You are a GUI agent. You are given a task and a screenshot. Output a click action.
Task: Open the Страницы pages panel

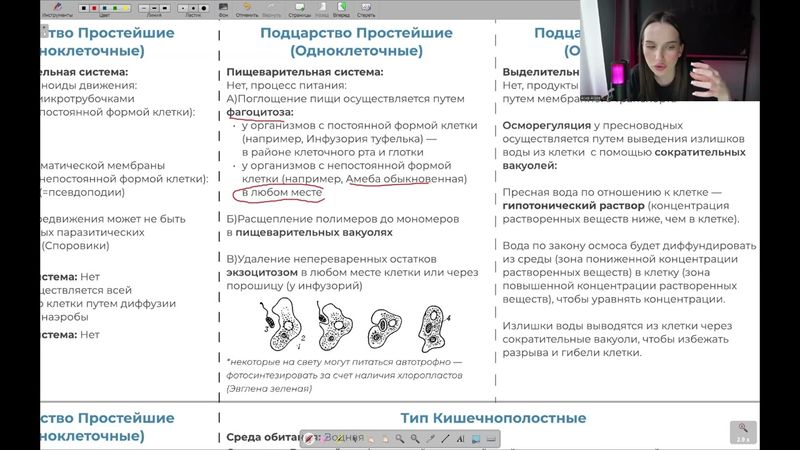pyautogui.click(x=299, y=9)
